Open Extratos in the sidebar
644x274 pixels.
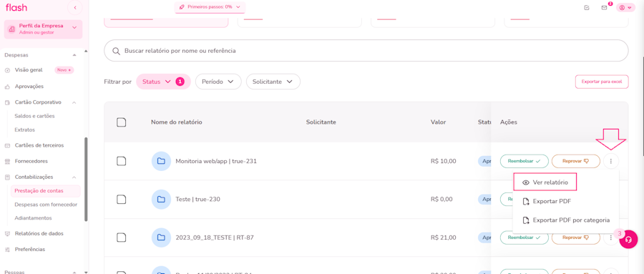coord(24,129)
